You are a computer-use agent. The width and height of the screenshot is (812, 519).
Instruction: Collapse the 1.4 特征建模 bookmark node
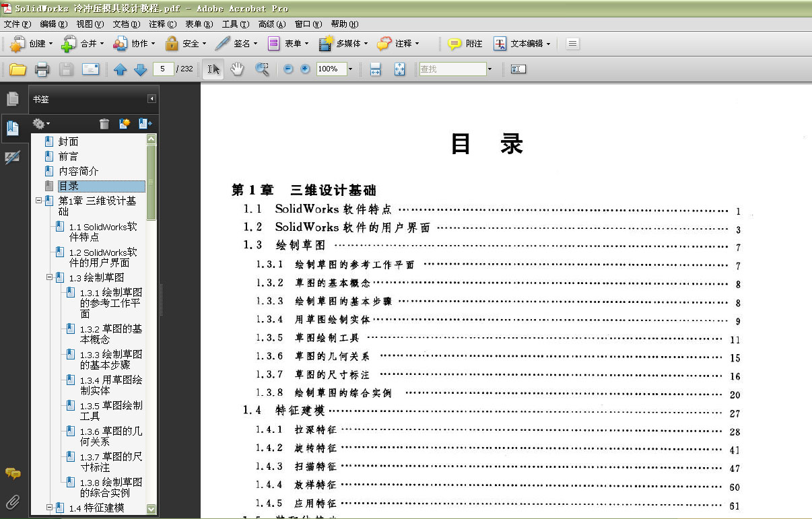pyautogui.click(x=49, y=507)
